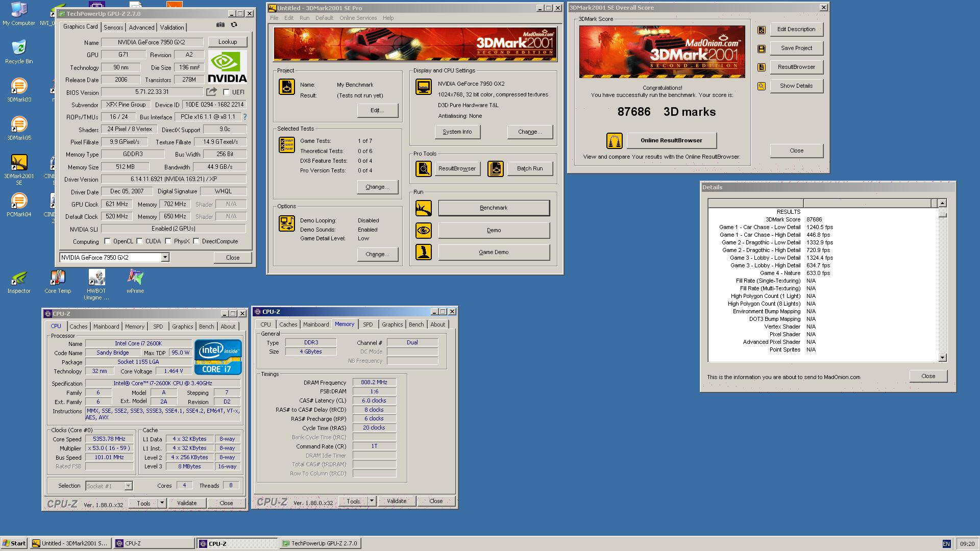Image resolution: width=980 pixels, height=551 pixels.
Task: Open the Socket #1 selection dropdown
Action: (x=128, y=486)
